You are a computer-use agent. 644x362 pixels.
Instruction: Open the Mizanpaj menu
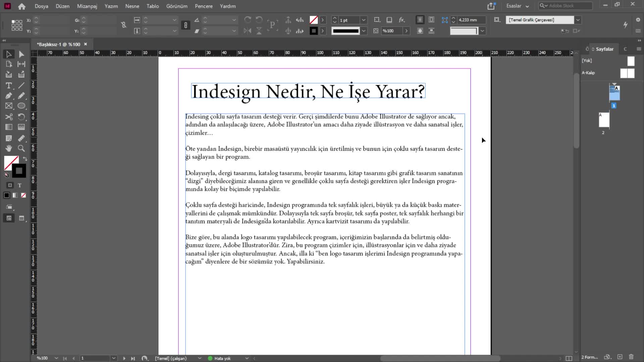(87, 6)
